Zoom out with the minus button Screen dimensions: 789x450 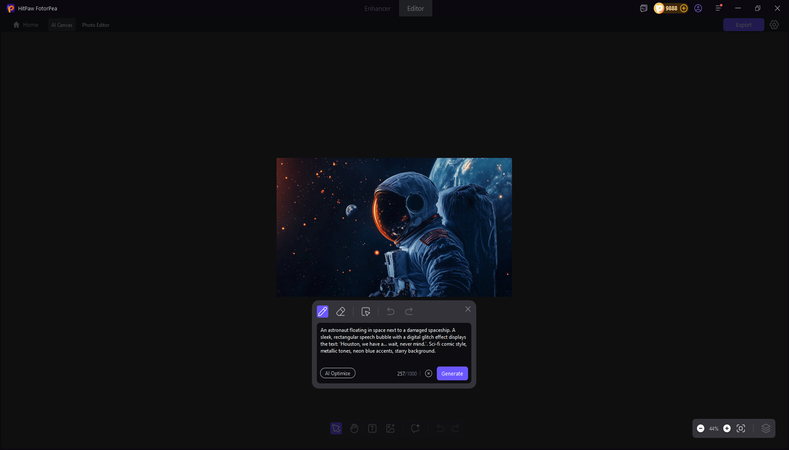[700, 428]
